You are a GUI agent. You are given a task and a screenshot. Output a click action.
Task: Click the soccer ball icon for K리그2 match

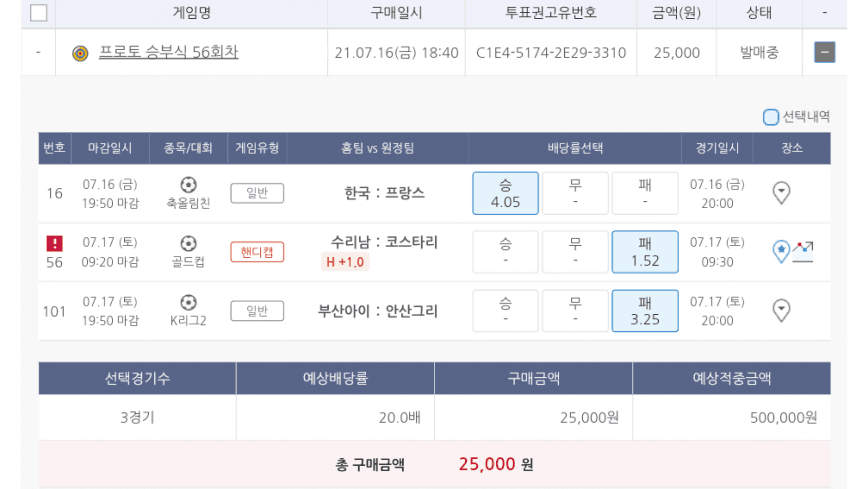click(x=189, y=302)
